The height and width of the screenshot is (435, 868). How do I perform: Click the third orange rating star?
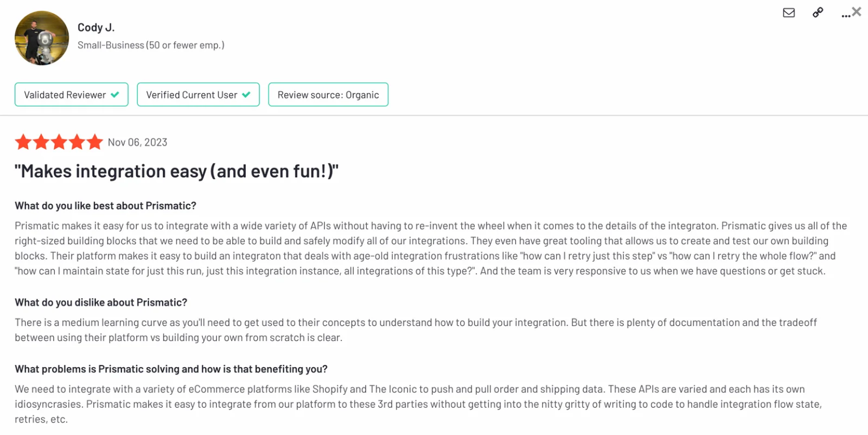(x=59, y=142)
